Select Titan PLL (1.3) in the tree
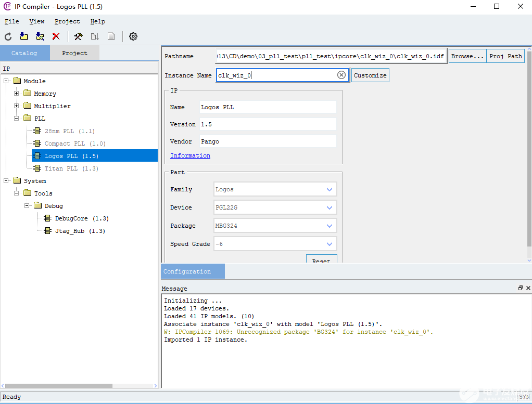The width and height of the screenshot is (532, 404). tap(71, 168)
